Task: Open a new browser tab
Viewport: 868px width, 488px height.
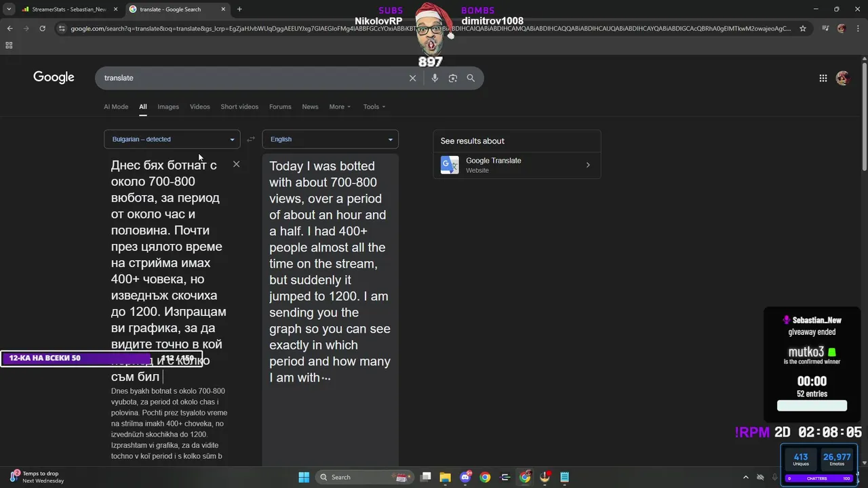Action: point(239,9)
